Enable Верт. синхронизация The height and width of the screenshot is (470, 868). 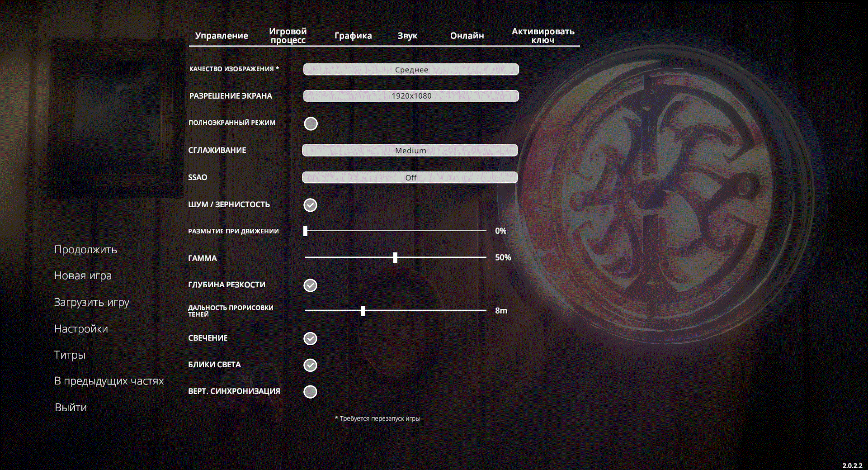pyautogui.click(x=310, y=392)
